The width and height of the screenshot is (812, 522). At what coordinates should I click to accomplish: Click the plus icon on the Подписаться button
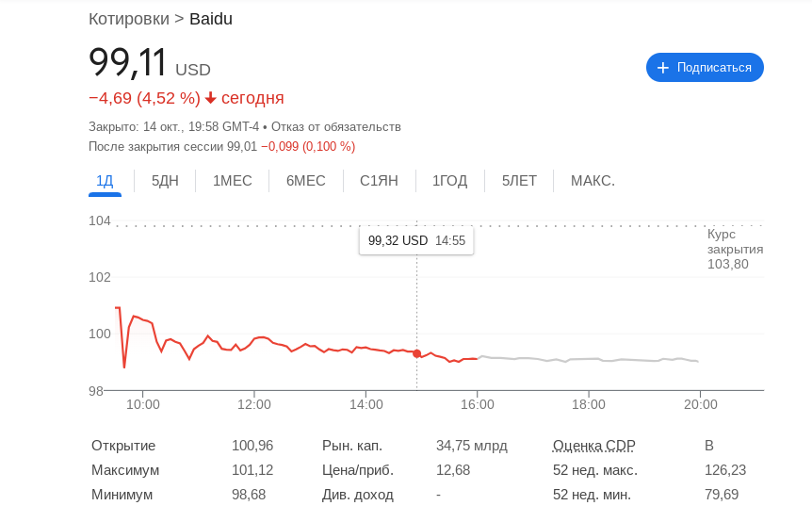(x=663, y=68)
